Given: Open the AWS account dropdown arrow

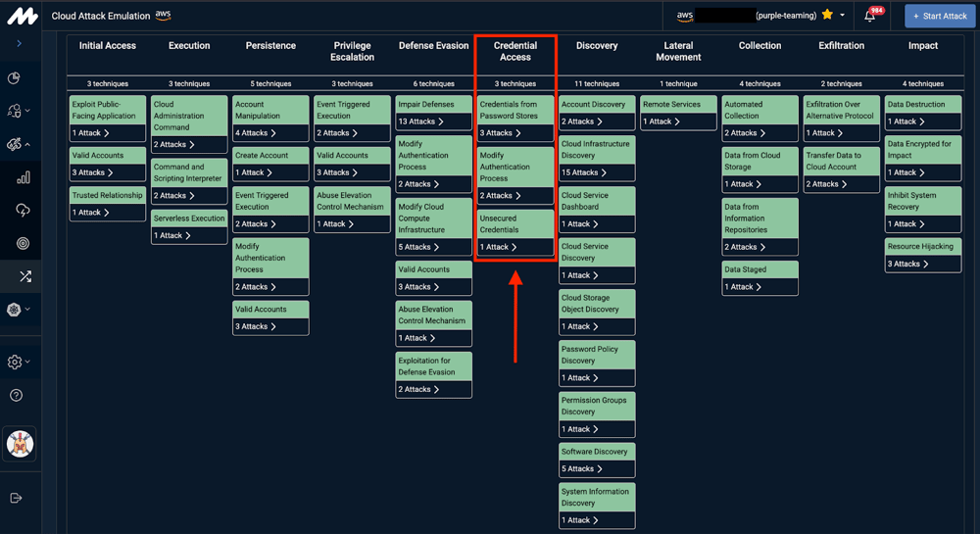Looking at the screenshot, I should tap(842, 16).
